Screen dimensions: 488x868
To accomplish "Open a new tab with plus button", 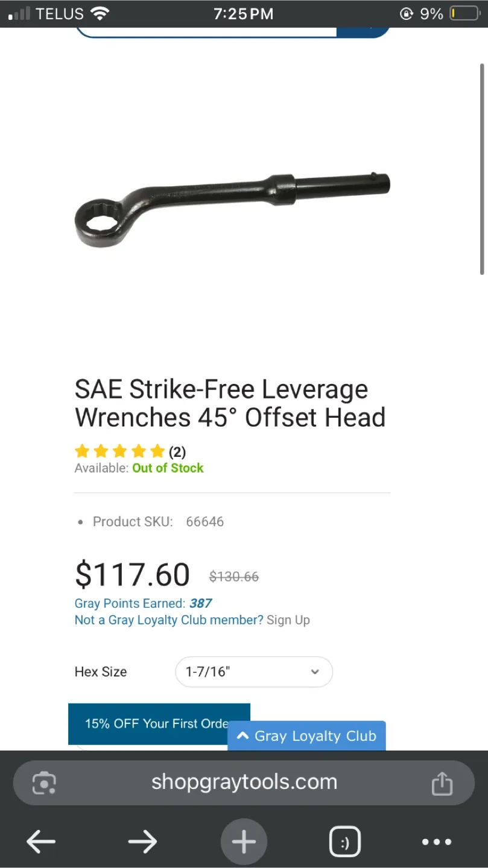I will point(244,841).
